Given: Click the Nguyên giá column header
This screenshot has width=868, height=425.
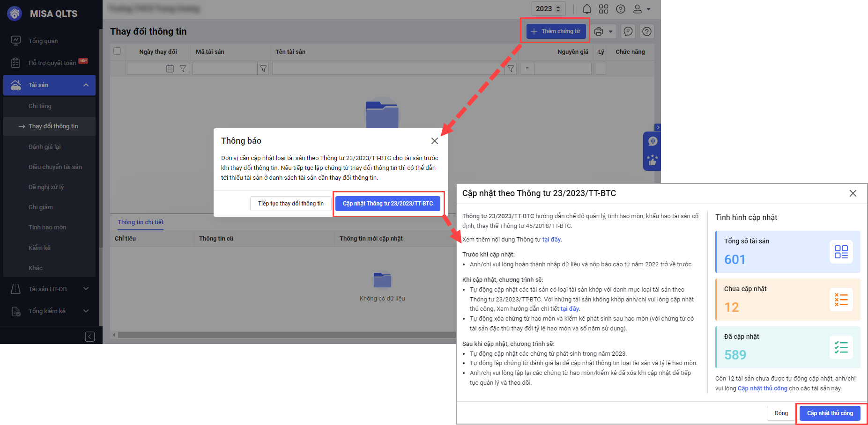Looking at the screenshot, I should click(573, 52).
